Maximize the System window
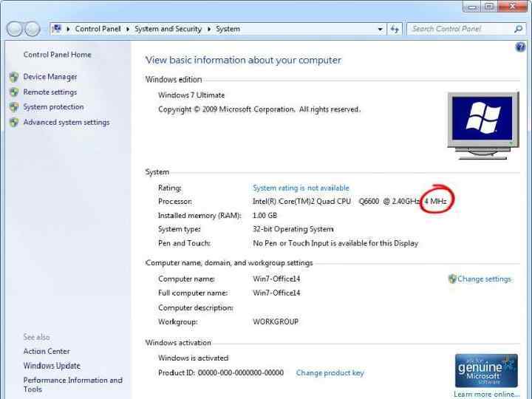 489,6
